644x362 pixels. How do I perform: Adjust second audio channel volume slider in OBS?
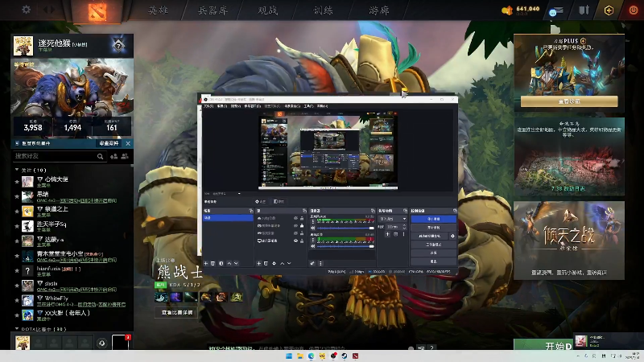(x=345, y=246)
